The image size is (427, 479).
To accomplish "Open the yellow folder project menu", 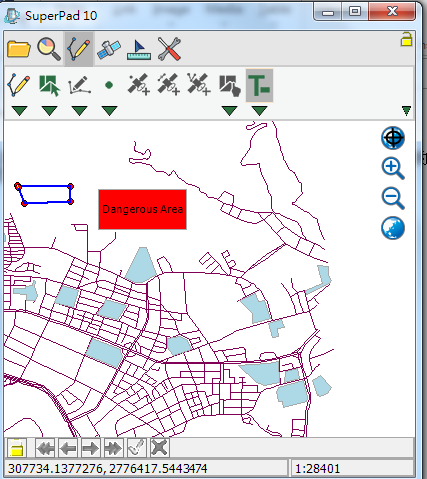I will (x=19, y=49).
